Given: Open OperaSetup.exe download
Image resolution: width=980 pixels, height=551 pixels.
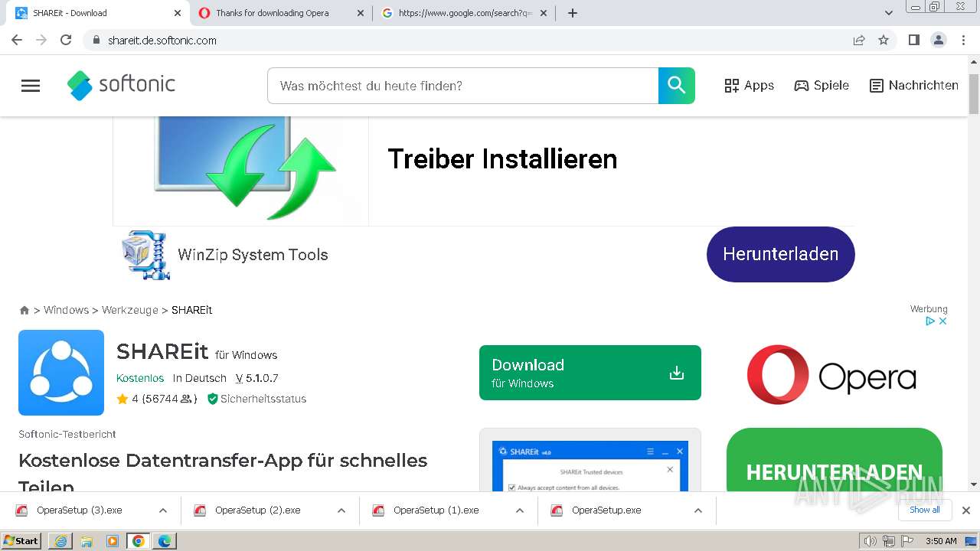Looking at the screenshot, I should point(606,510).
